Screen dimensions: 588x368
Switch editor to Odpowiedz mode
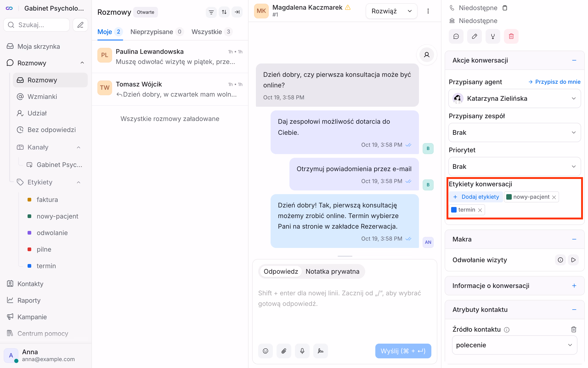tap(281, 271)
